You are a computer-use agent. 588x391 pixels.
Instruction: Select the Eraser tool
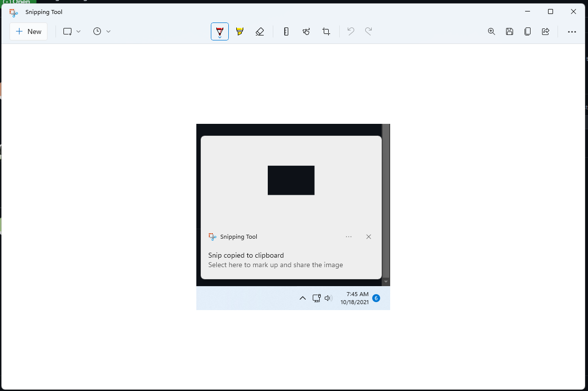[260, 31]
